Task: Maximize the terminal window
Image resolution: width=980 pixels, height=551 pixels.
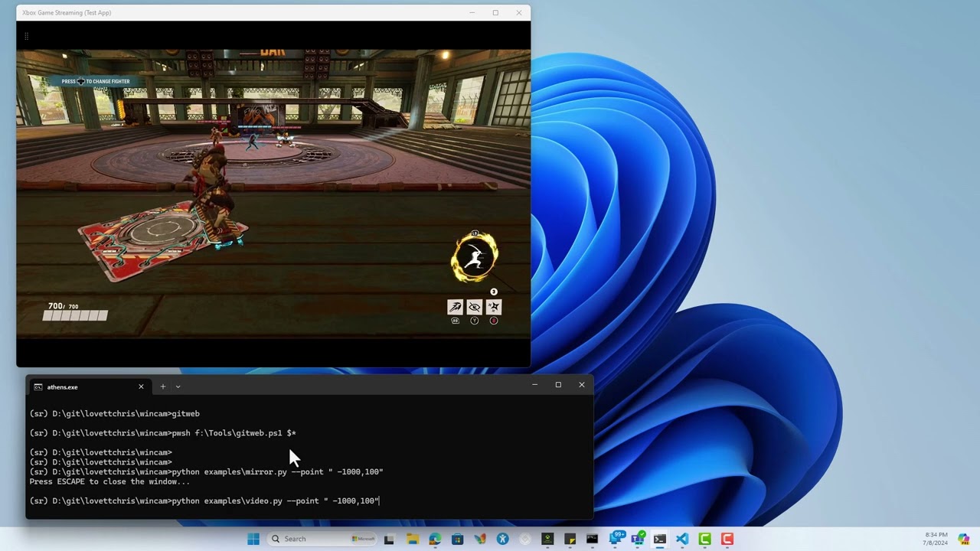Action: [558, 384]
